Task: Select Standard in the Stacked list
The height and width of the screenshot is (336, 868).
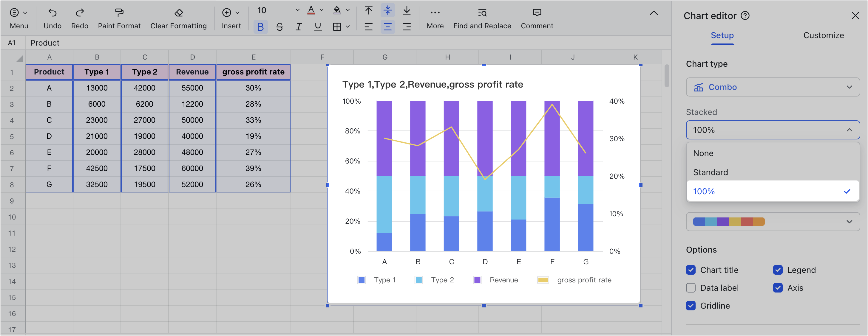Action: (x=772, y=172)
